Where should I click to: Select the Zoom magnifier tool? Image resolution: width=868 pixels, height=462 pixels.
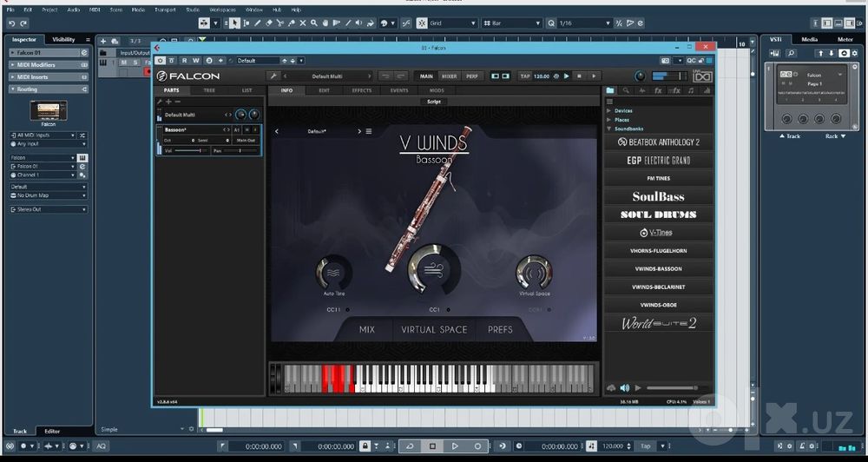[314, 23]
